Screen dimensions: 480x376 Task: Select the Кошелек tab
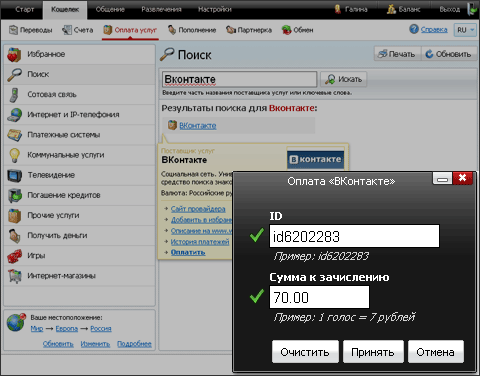click(x=65, y=10)
